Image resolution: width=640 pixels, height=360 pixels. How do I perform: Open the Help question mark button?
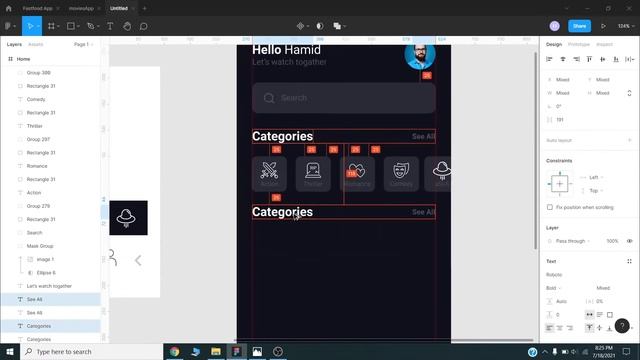(622, 326)
